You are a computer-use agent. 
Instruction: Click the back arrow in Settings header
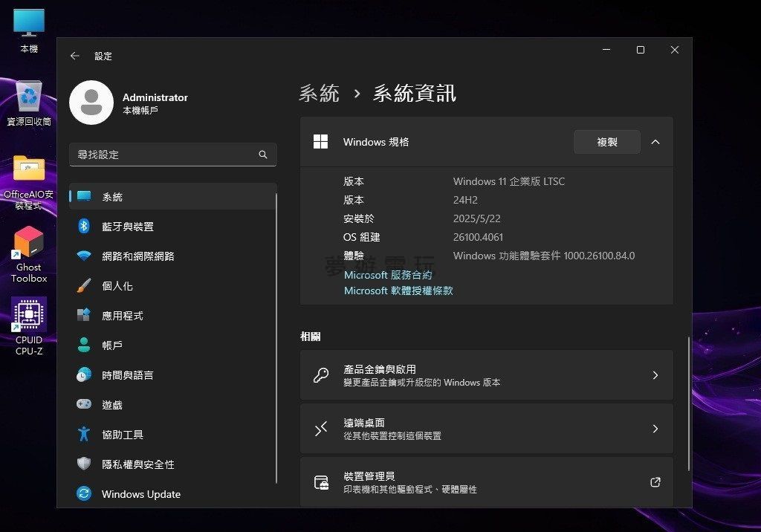[74, 56]
